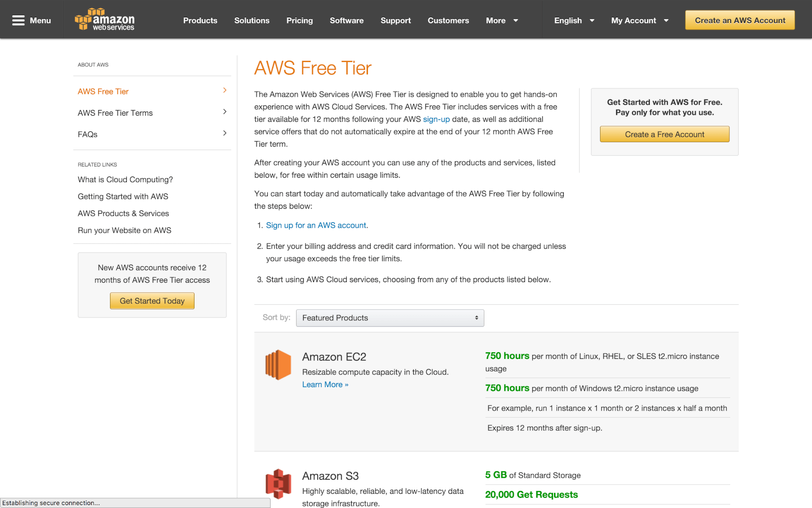Click the RELATED LINKS sidebar heading
Screen dimensions: 812x508
click(x=97, y=165)
